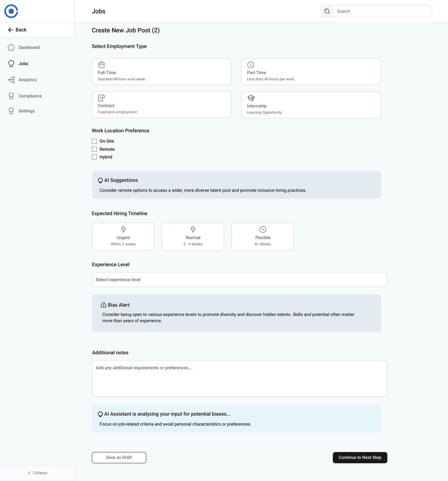Click the Dashboard home icon
This screenshot has height=481, width=448.
[x=11, y=47]
